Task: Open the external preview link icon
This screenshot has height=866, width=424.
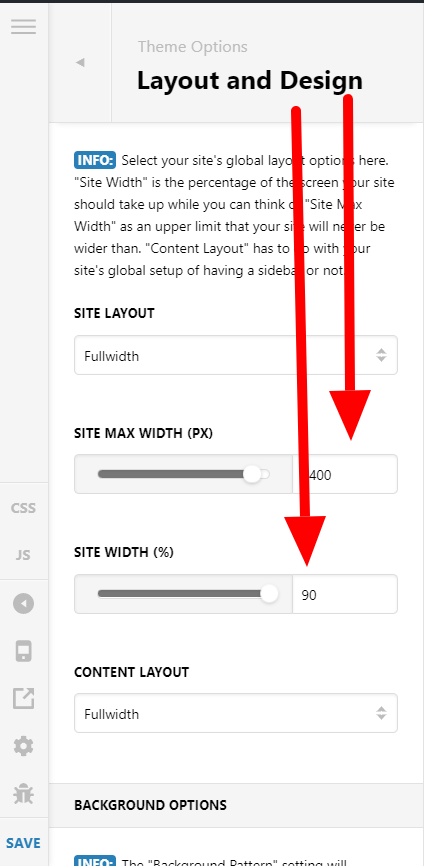Action: click(24, 699)
